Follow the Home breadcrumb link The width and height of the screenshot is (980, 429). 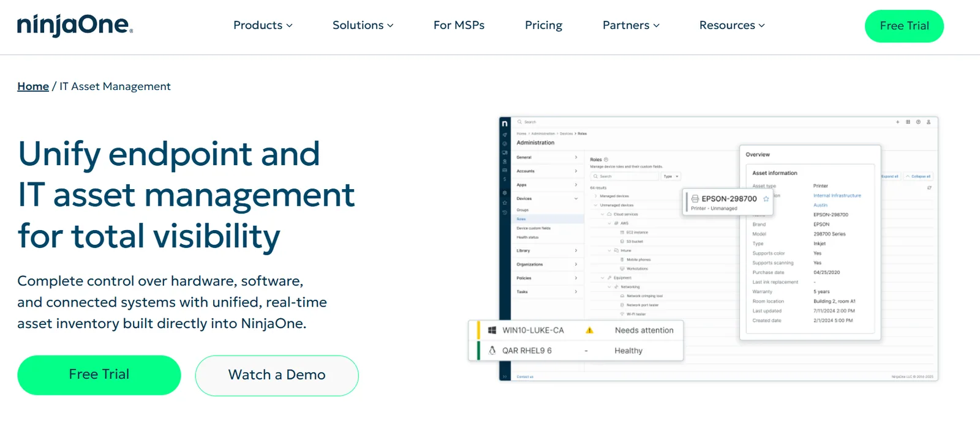point(33,86)
